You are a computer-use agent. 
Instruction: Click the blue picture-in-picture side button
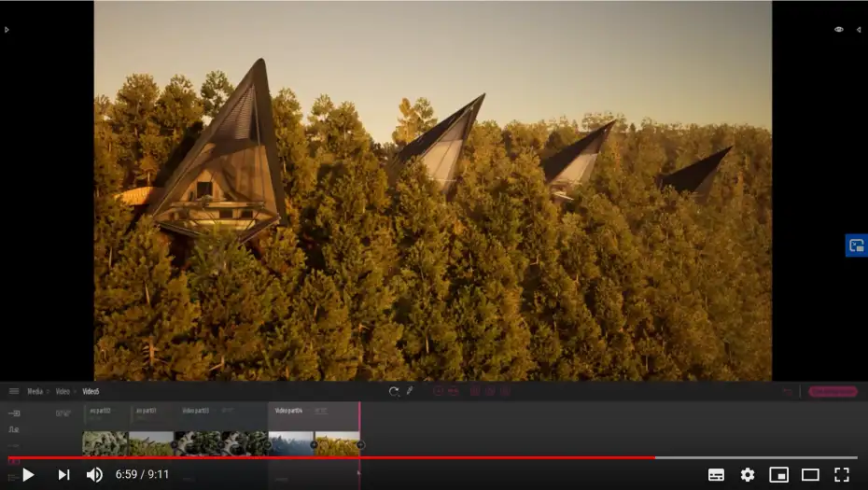[x=857, y=245]
